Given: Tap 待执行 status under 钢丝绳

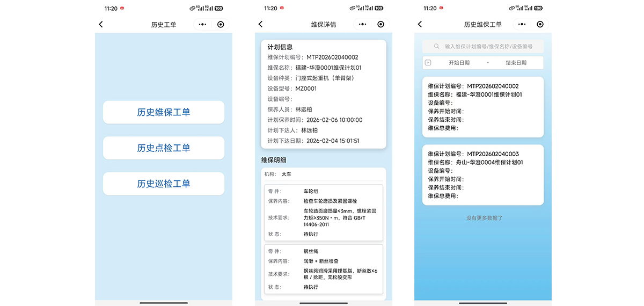Looking at the screenshot, I should [x=311, y=287].
